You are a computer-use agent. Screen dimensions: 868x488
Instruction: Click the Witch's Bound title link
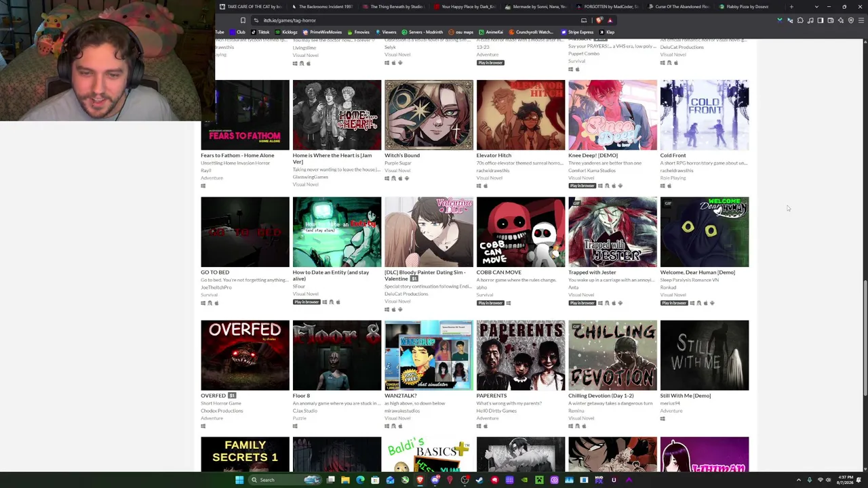coord(402,155)
